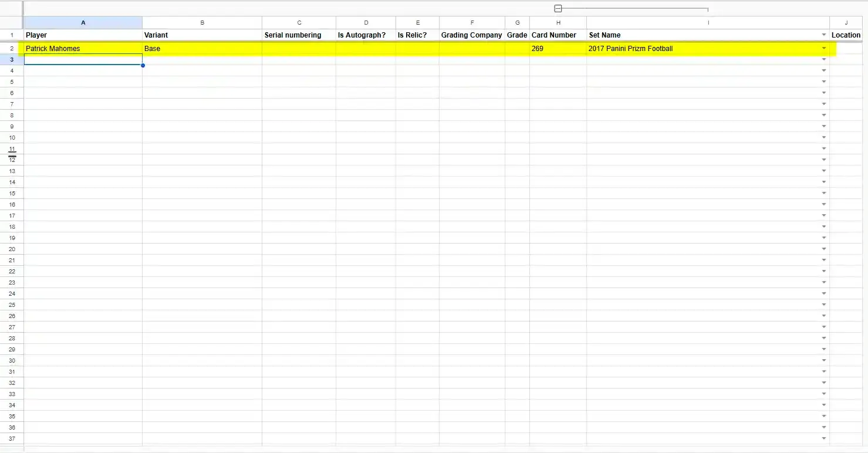
Task: Select column H header
Action: [x=558, y=22]
